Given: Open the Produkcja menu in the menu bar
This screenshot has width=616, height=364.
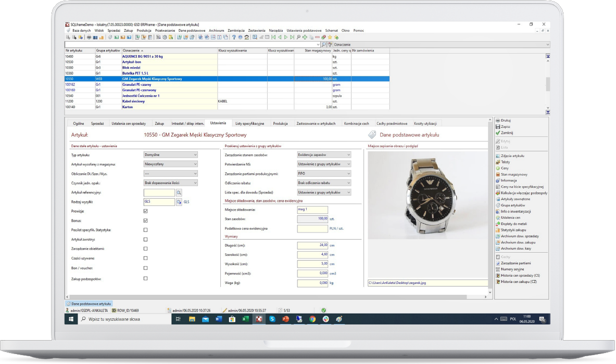Looking at the screenshot, I should point(144,31).
